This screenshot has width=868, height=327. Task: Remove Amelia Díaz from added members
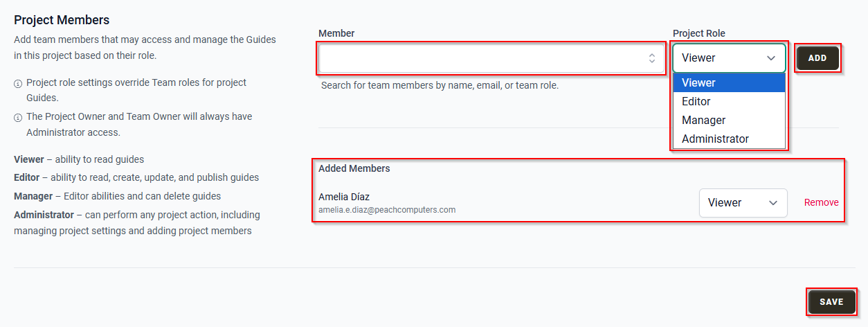(821, 202)
